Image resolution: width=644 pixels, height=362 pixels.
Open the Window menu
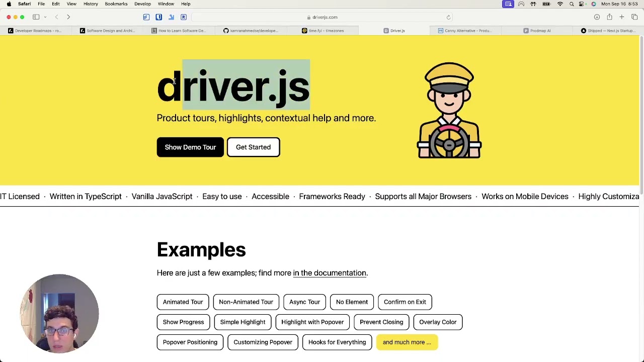166,4
